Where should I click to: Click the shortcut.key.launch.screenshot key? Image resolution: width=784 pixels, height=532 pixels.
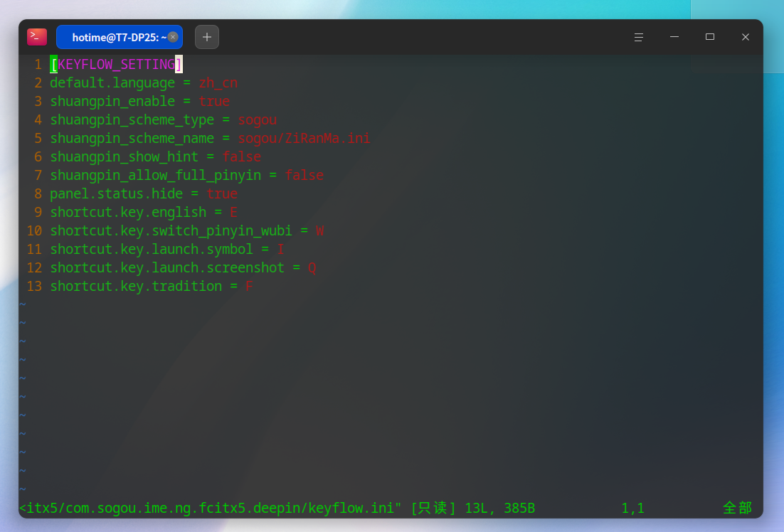coord(167,268)
